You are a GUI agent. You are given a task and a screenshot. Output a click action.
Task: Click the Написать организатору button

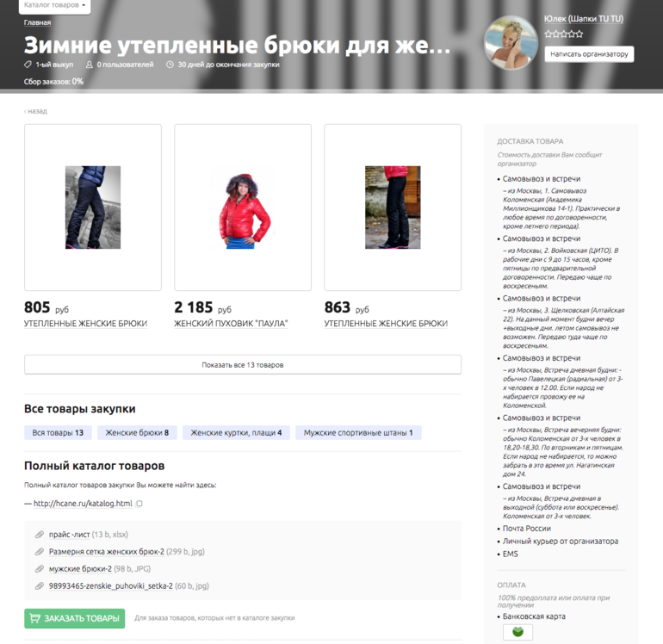coord(589,54)
